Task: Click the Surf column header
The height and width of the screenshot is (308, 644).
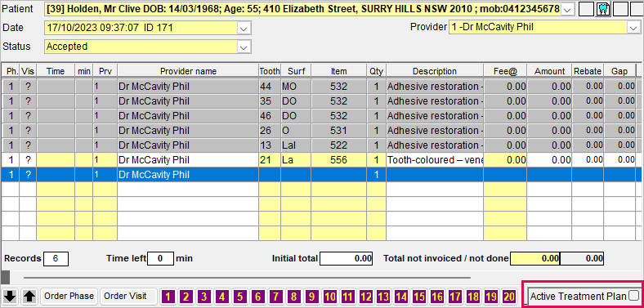Action: point(296,71)
